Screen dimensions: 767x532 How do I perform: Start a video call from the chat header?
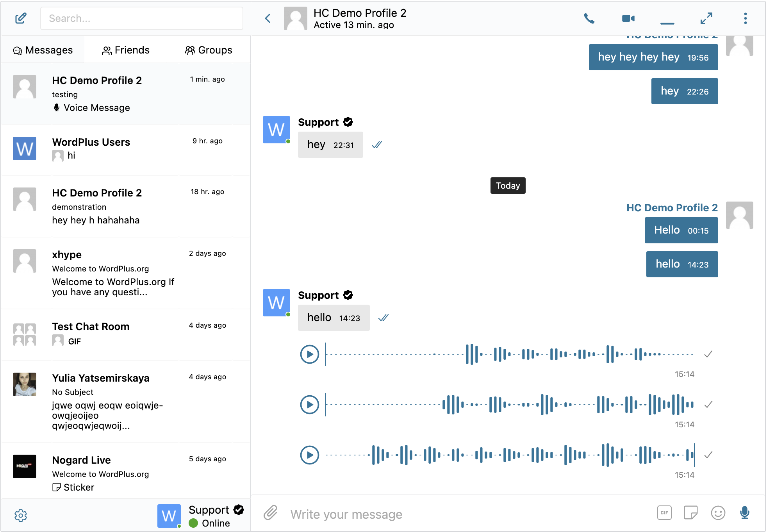(x=628, y=18)
